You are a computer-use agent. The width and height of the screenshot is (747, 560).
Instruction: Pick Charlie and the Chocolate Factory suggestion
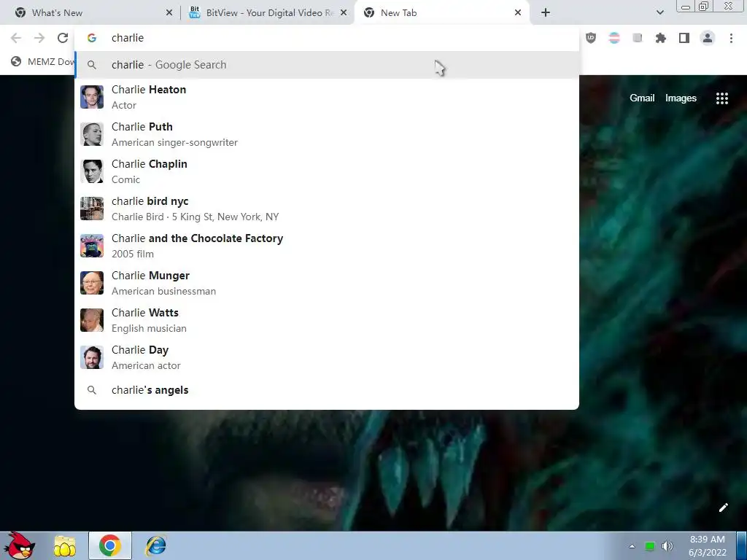(327, 246)
